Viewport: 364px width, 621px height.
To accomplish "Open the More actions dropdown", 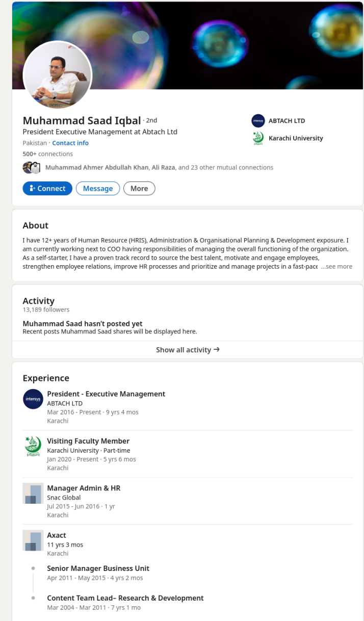I will tap(139, 189).
